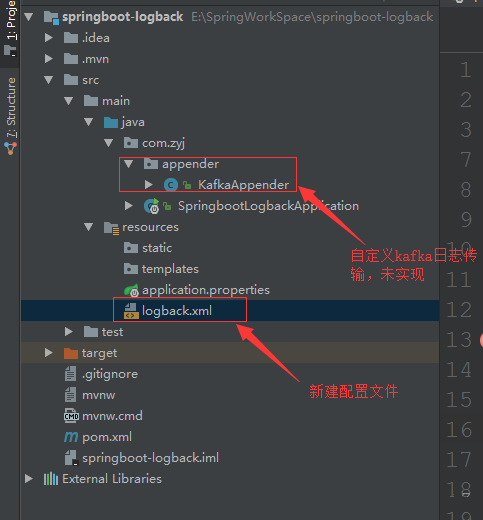Collapse the appender package arrow
Viewport: 483px width, 520px height.
tap(129, 164)
